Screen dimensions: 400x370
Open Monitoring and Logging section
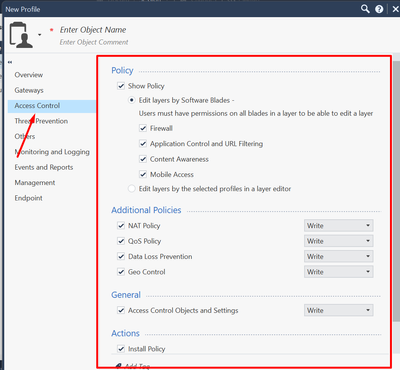point(52,152)
